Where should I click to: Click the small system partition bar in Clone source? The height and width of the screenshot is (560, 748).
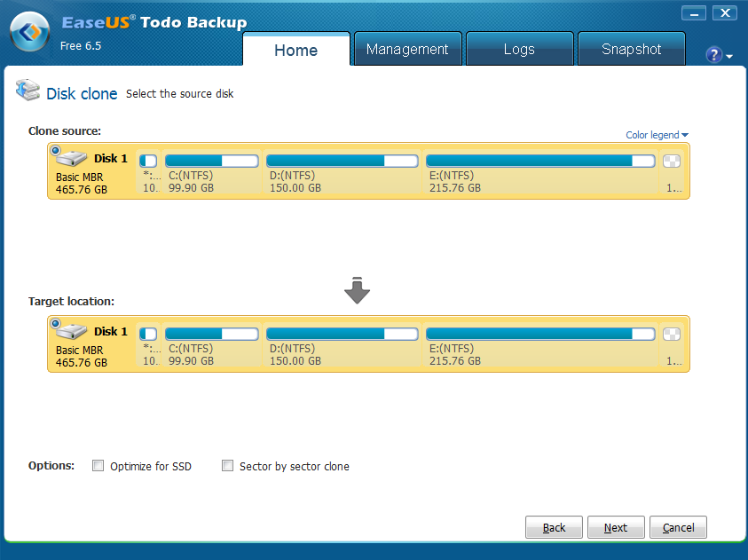coord(148,161)
